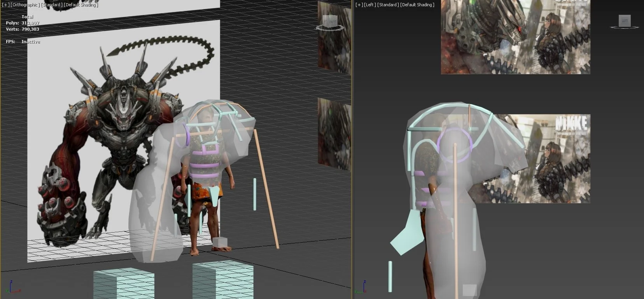Open the Left view label menu
The width and height of the screenshot is (644, 299).
point(370,5)
